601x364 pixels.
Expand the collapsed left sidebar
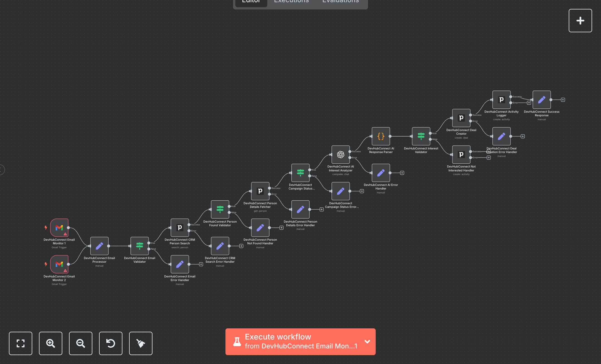[x=2, y=169]
